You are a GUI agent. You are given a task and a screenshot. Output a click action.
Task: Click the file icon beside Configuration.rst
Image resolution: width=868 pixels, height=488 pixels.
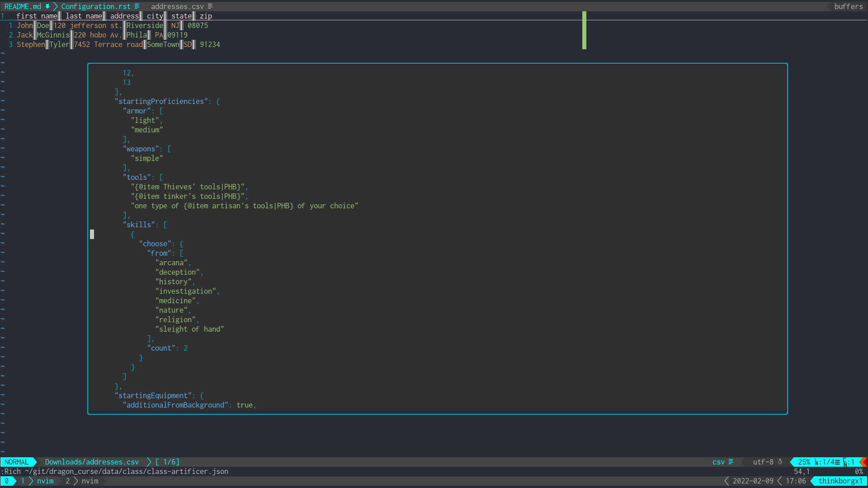[x=137, y=6]
